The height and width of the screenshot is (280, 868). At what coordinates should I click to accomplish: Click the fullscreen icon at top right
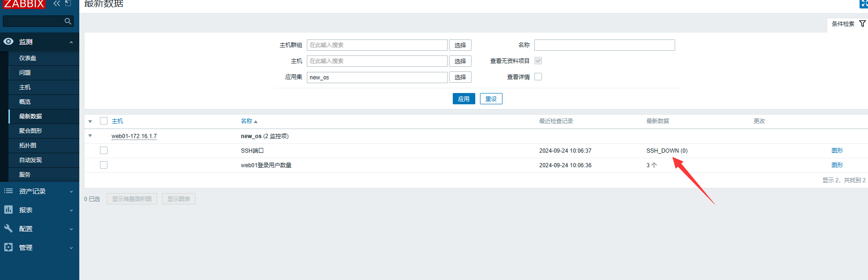click(x=864, y=4)
